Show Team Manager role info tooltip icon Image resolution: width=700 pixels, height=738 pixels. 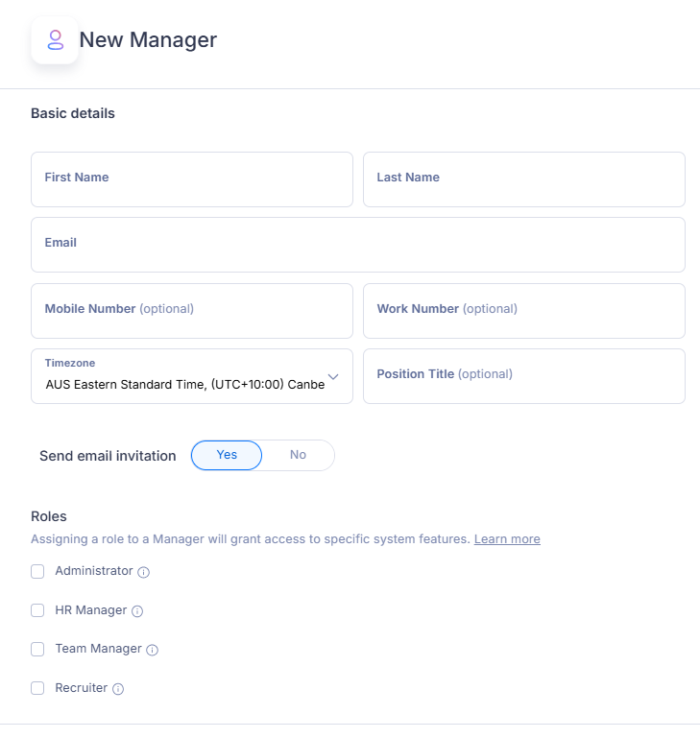[x=152, y=650]
